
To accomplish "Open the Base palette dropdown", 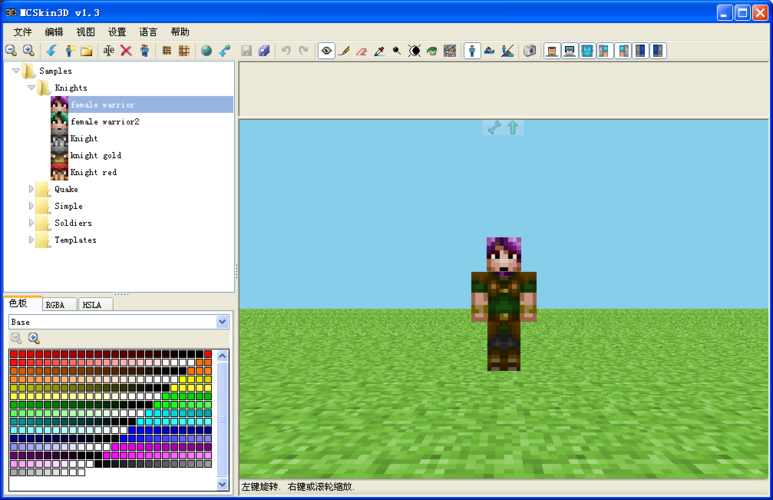I will tap(222, 322).
